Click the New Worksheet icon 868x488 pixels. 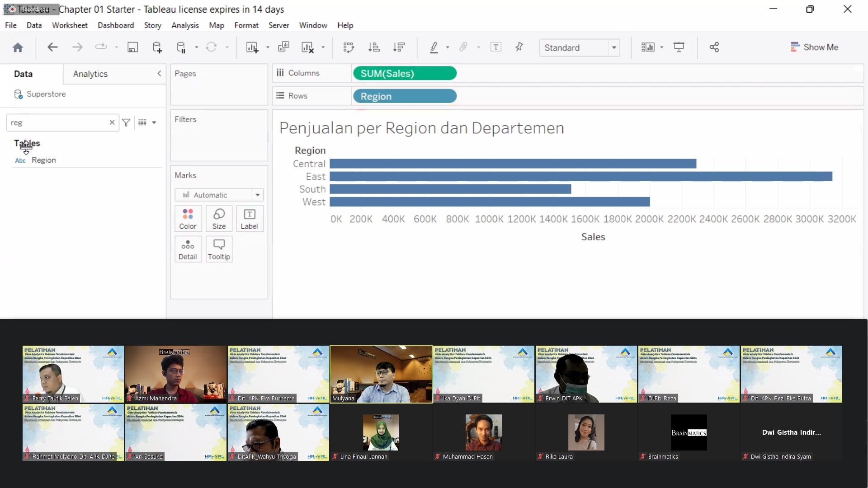click(252, 47)
